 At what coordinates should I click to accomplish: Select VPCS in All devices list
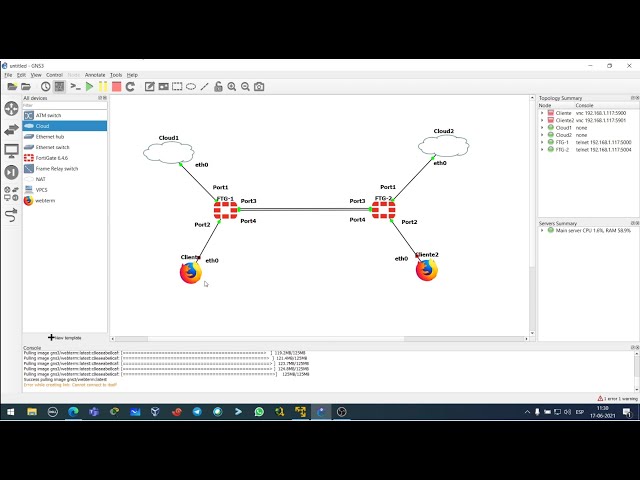click(65, 190)
